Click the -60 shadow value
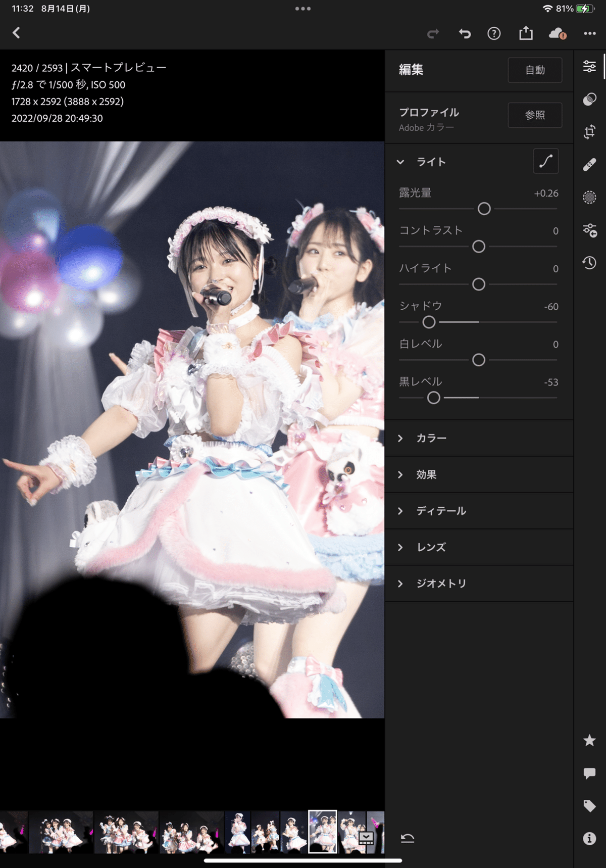 (x=551, y=307)
